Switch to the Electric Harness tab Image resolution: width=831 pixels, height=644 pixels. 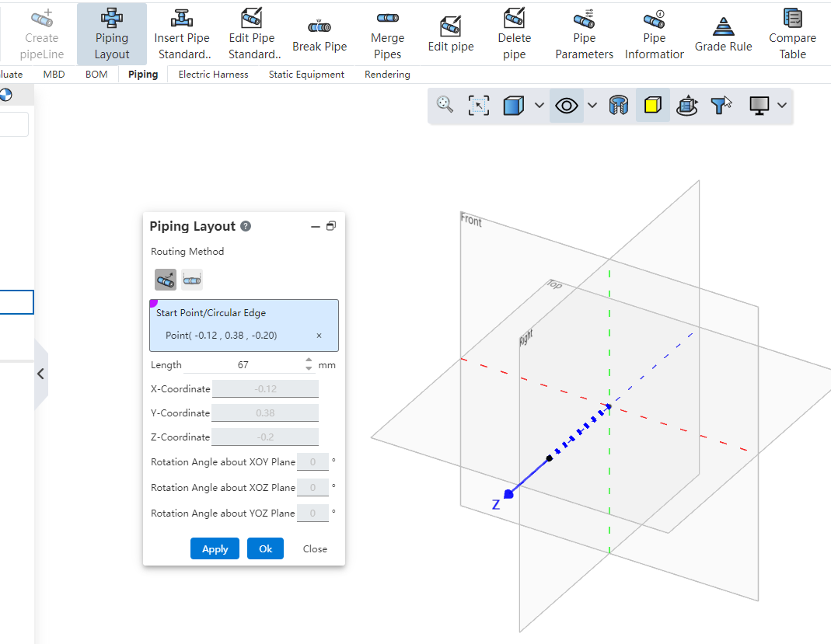point(213,74)
